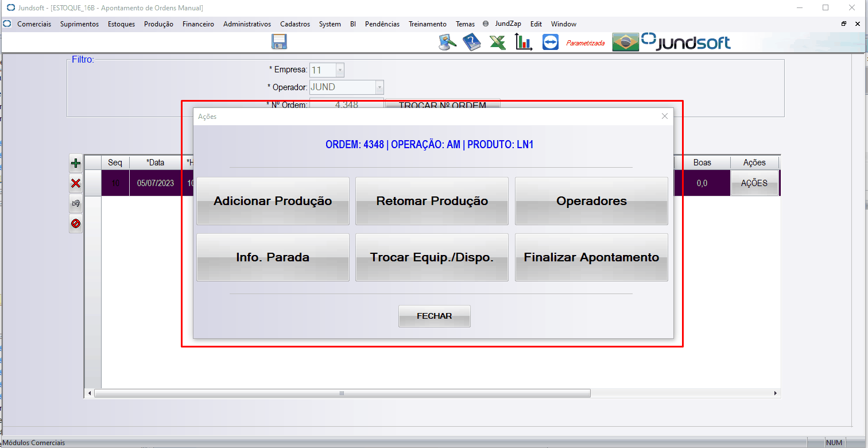Image resolution: width=868 pixels, height=448 pixels.
Task: Close the Ações dialog with the X
Action: (x=665, y=116)
